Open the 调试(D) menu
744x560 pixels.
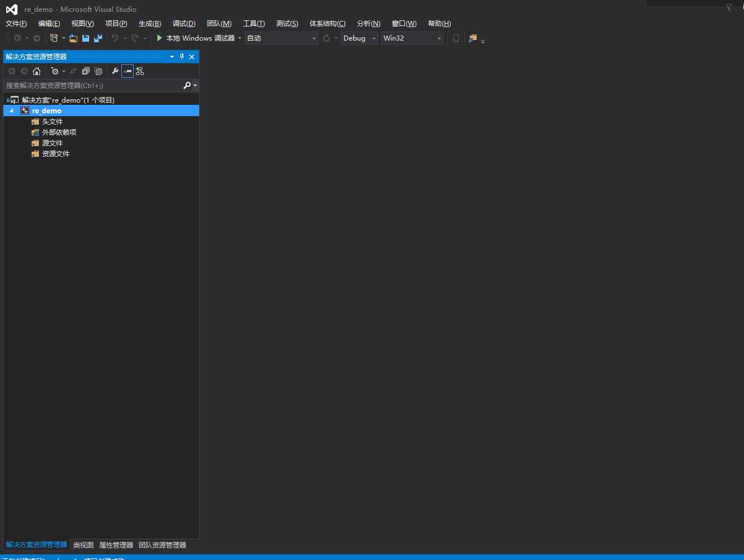pos(184,23)
